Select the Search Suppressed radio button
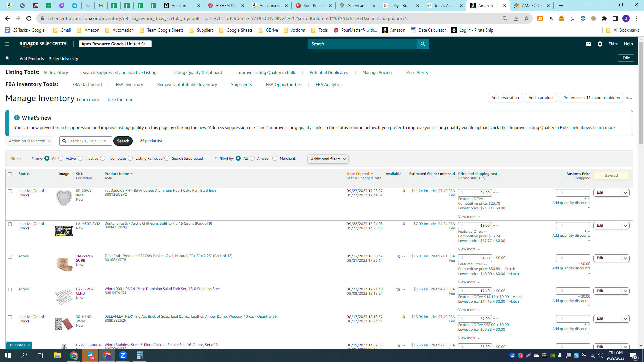Image resolution: width=644 pixels, height=362 pixels. (167, 158)
